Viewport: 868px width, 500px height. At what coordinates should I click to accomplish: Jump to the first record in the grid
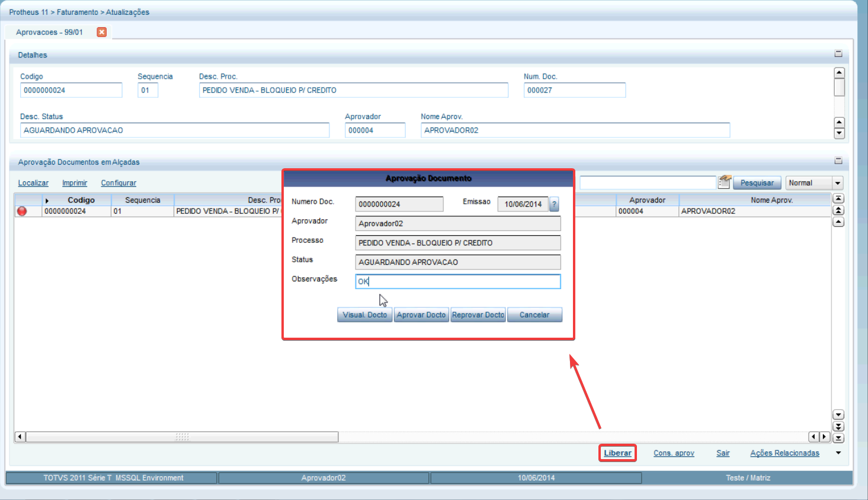coord(838,199)
